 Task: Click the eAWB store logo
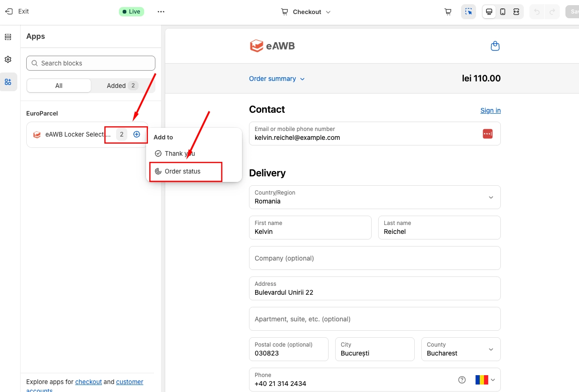pos(272,46)
